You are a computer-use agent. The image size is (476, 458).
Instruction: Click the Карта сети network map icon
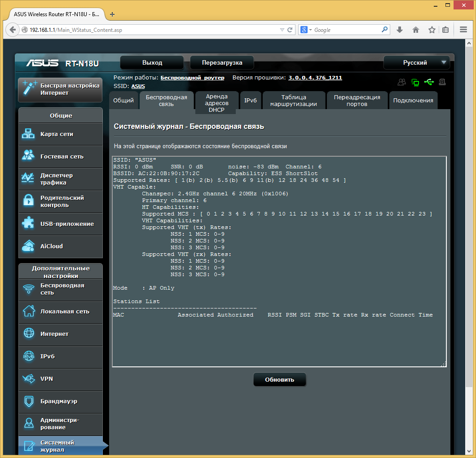(x=28, y=134)
